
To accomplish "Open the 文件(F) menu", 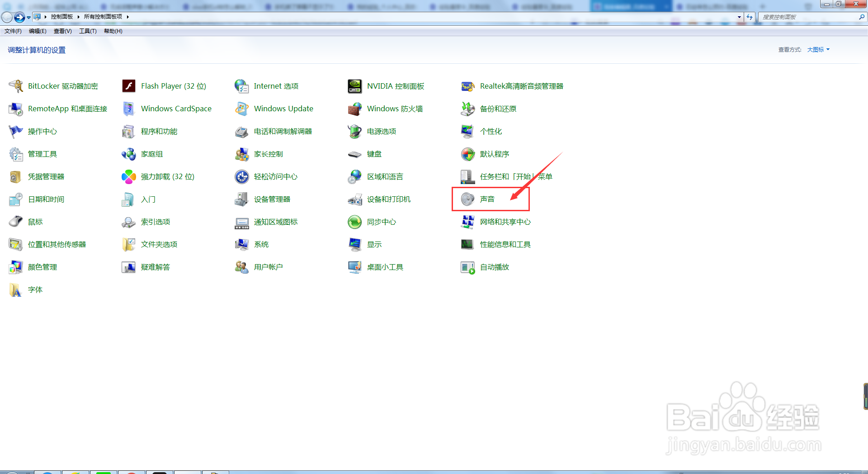I will (13, 31).
